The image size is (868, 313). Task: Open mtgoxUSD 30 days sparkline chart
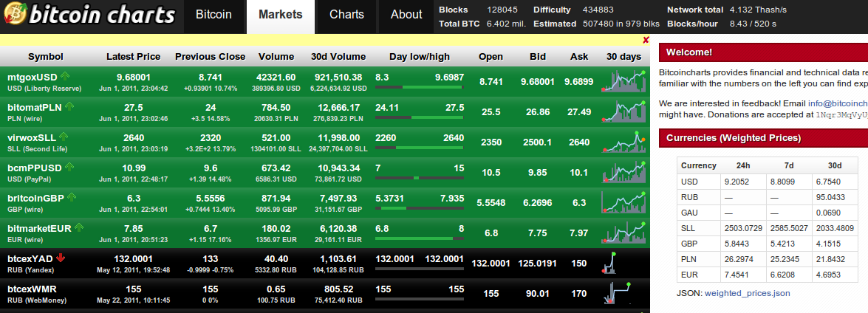pyautogui.click(x=624, y=80)
